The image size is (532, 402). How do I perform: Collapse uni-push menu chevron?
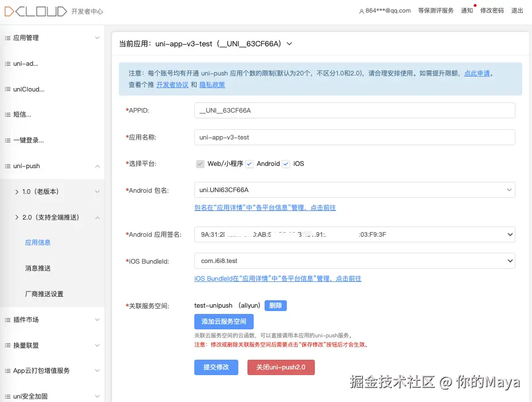97,166
